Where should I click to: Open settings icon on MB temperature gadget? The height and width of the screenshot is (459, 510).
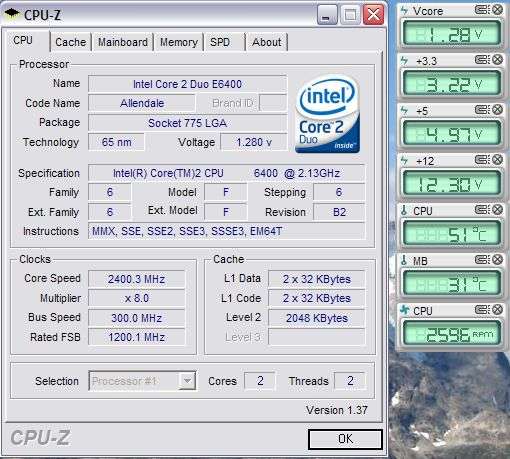482,259
